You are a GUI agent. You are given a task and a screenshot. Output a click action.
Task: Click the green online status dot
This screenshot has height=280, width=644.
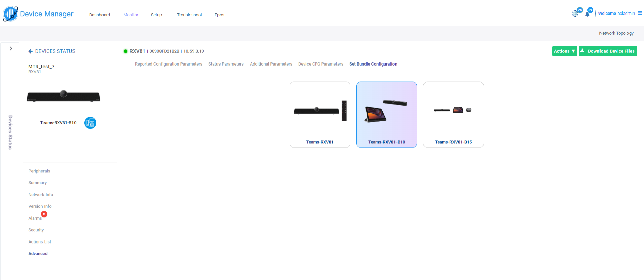[x=126, y=51]
